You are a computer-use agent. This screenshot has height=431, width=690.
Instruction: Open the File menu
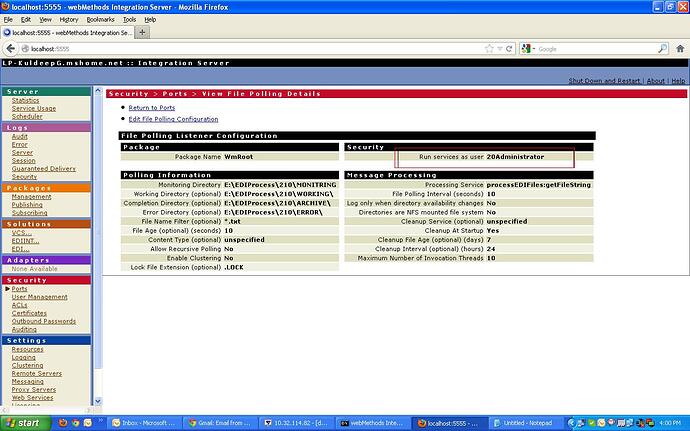click(x=8, y=19)
